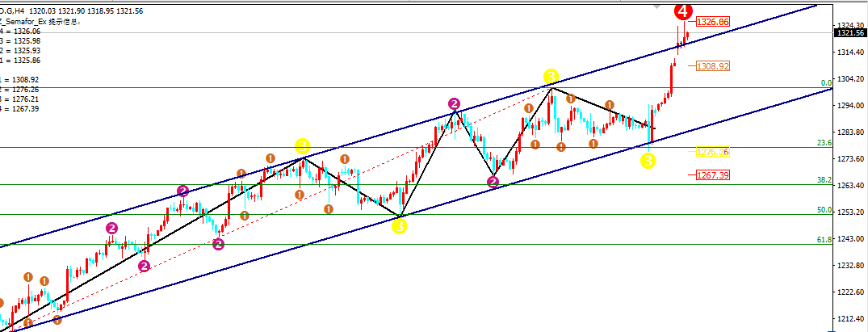Select the Fibonacci 38.2 level label
Screen dimensions: 868x332
(824, 180)
